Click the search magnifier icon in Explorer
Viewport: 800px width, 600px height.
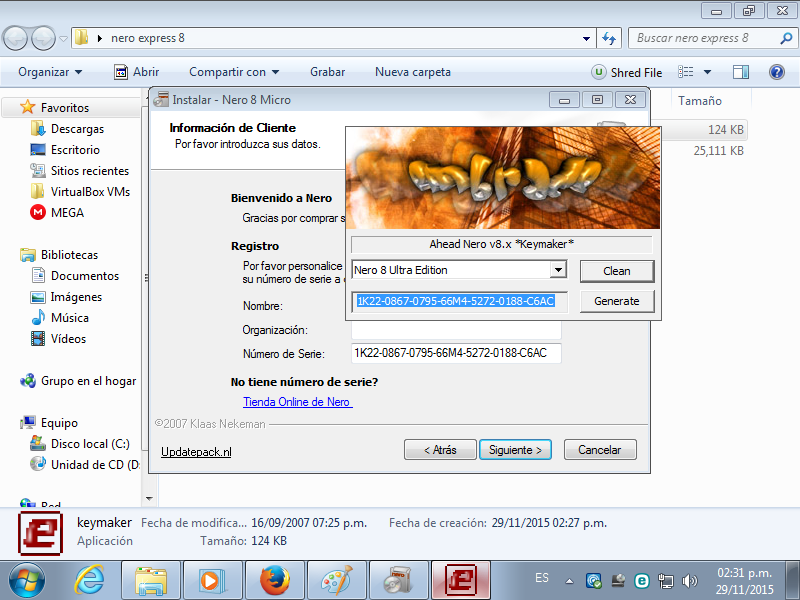[x=786, y=38]
